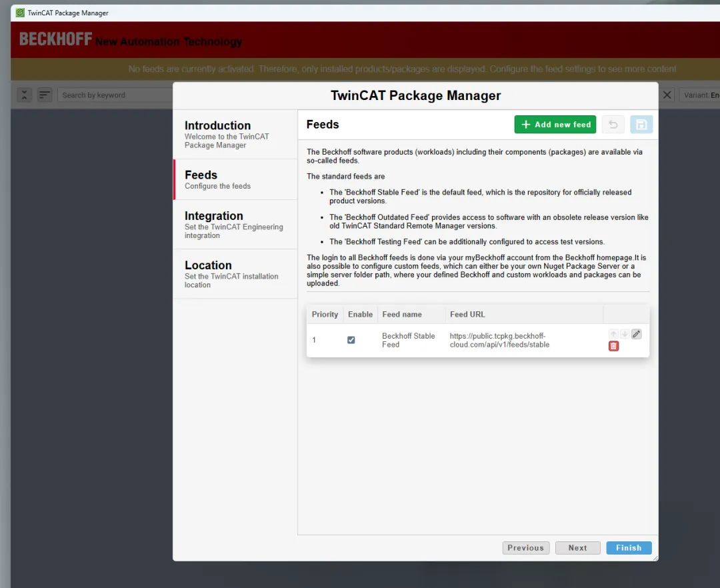Click the Priority column header
The image size is (720, 588).
coord(325,315)
